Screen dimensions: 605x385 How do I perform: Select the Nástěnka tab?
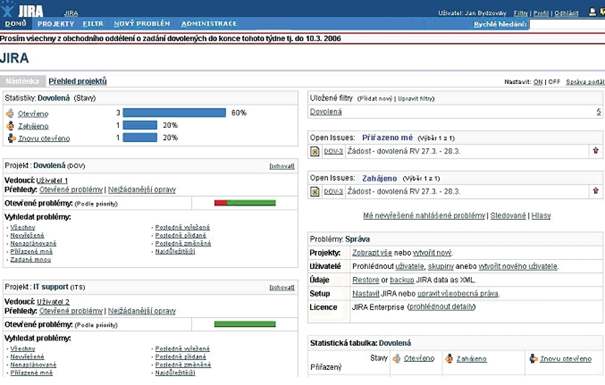tap(23, 81)
